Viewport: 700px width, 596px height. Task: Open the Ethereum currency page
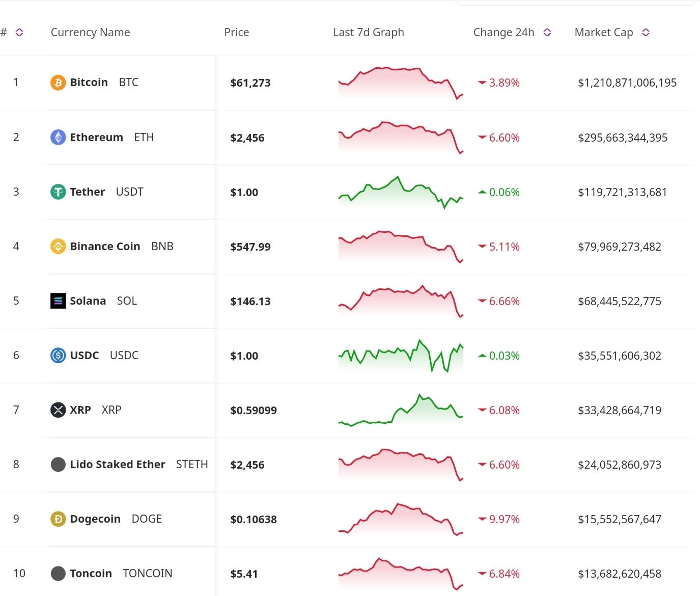coord(97,137)
